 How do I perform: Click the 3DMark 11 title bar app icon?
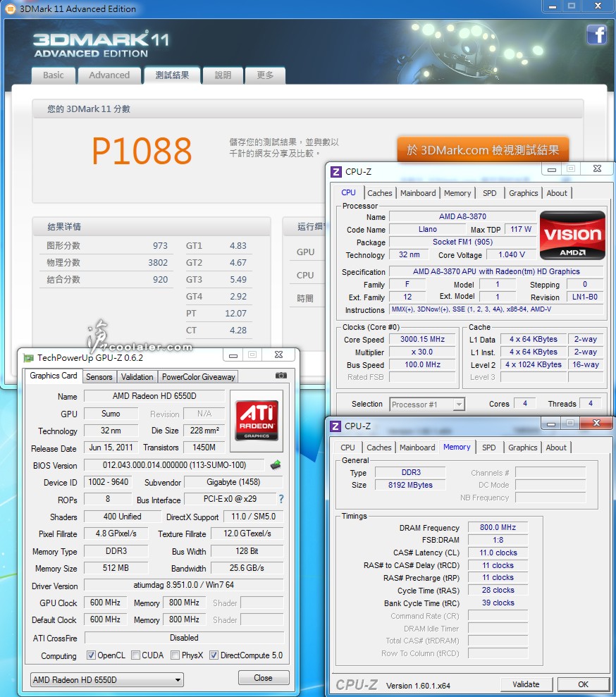coord(10,8)
